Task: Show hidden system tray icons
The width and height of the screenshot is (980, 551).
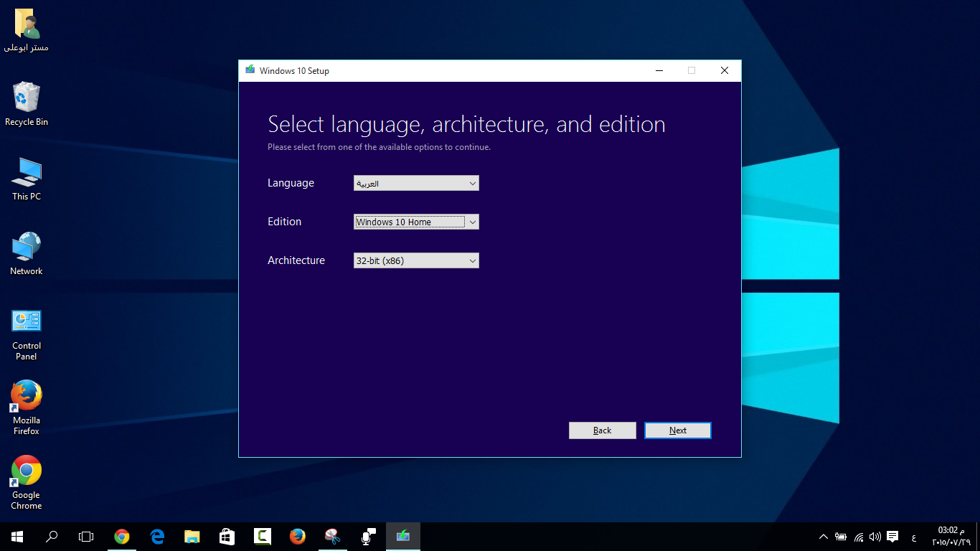Action: (823, 537)
